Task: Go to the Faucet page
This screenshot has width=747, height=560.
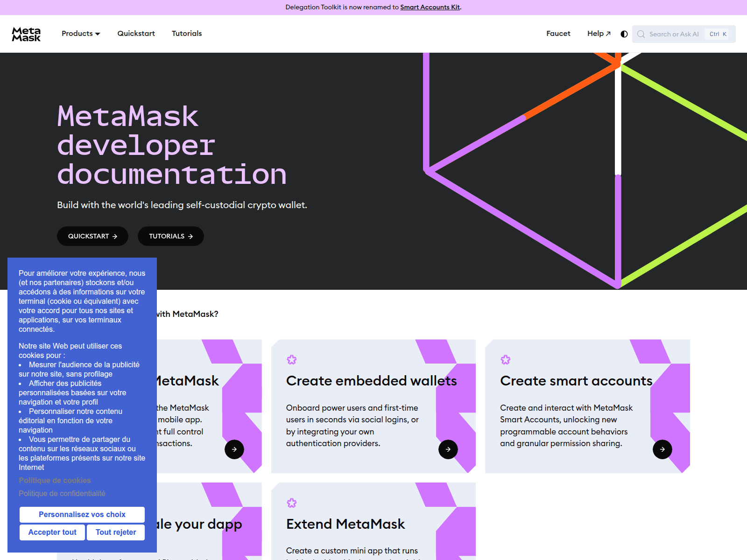Action: coord(558,34)
